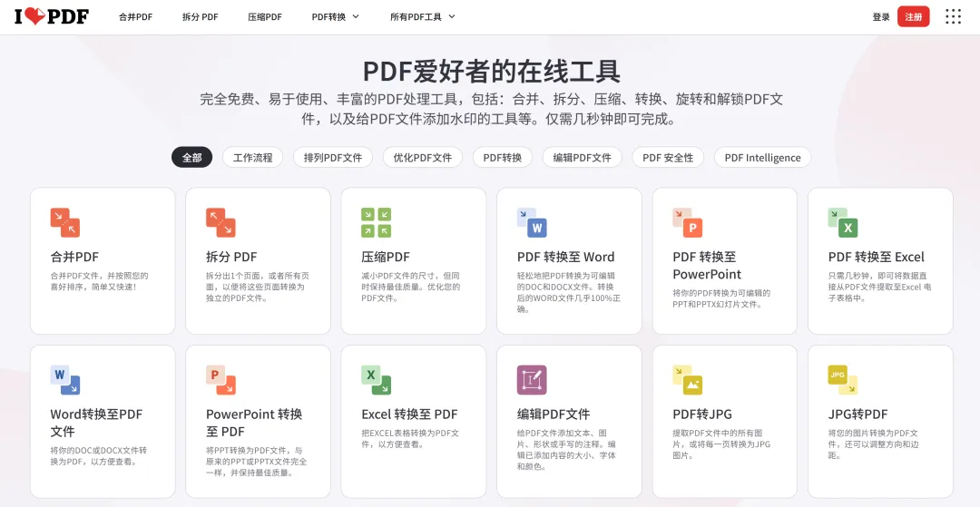Click description '合并PDF文件，并按照您的喜好排序'
Viewport: 980px width, 507px height.
click(x=99, y=281)
